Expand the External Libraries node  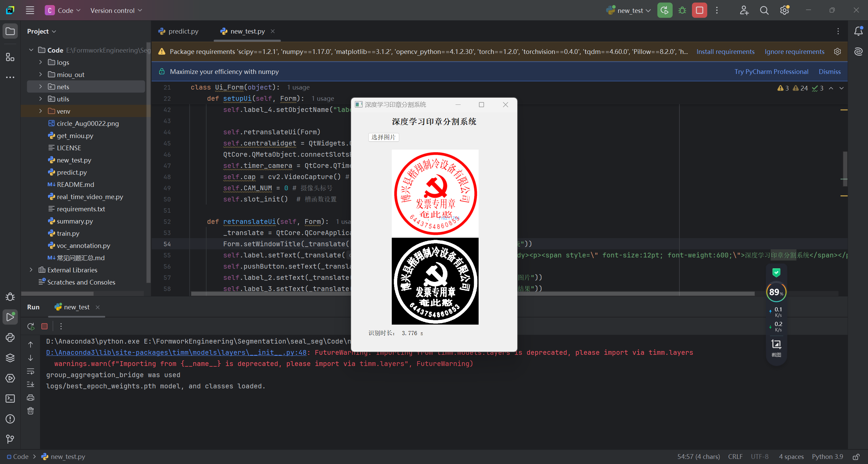click(x=31, y=270)
